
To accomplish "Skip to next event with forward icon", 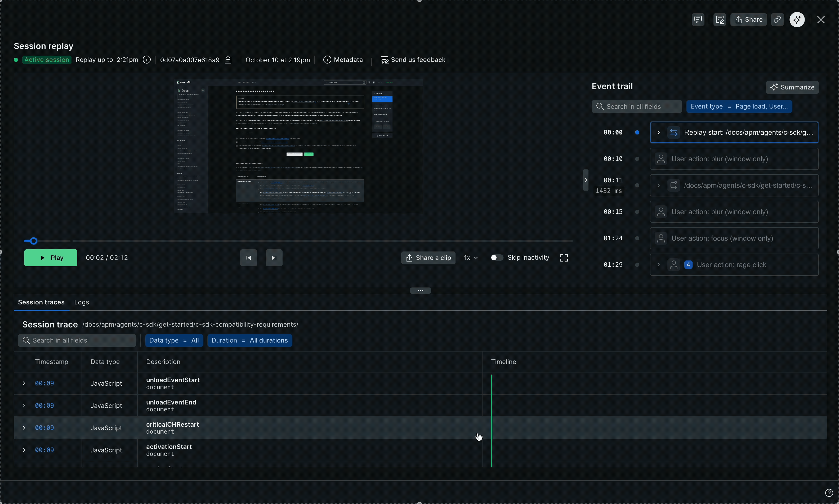I will [x=274, y=258].
